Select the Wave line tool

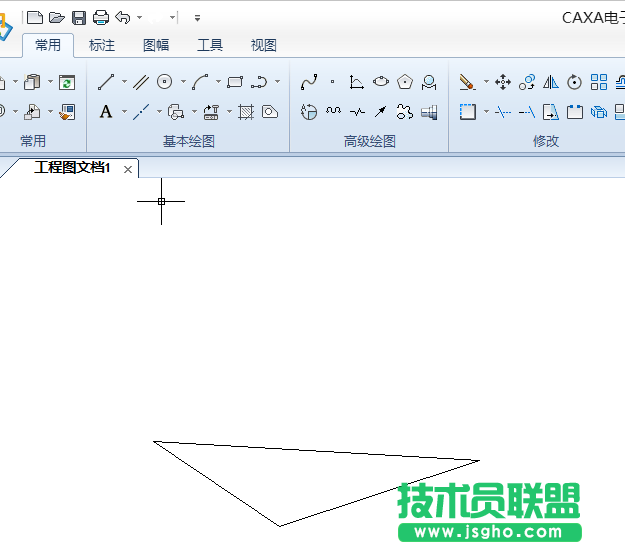[x=333, y=110]
